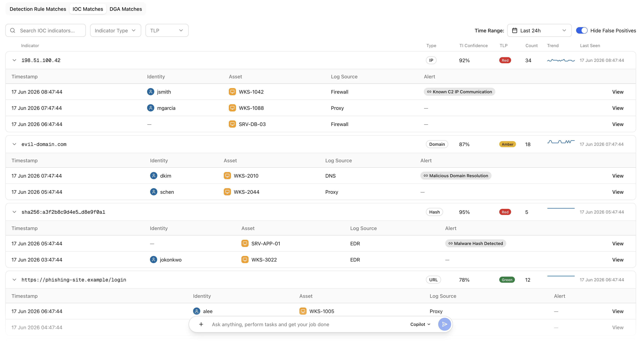
Task: Send the Copilot message
Action: 444,324
